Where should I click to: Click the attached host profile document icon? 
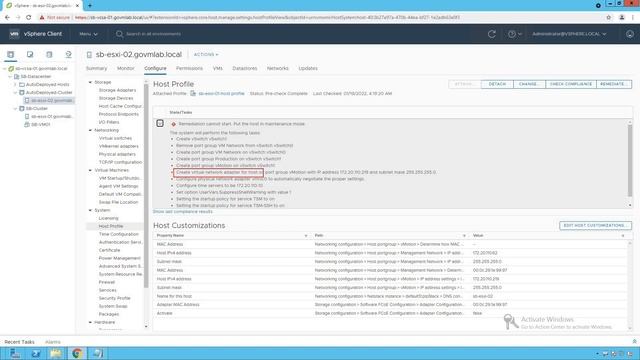(193, 93)
